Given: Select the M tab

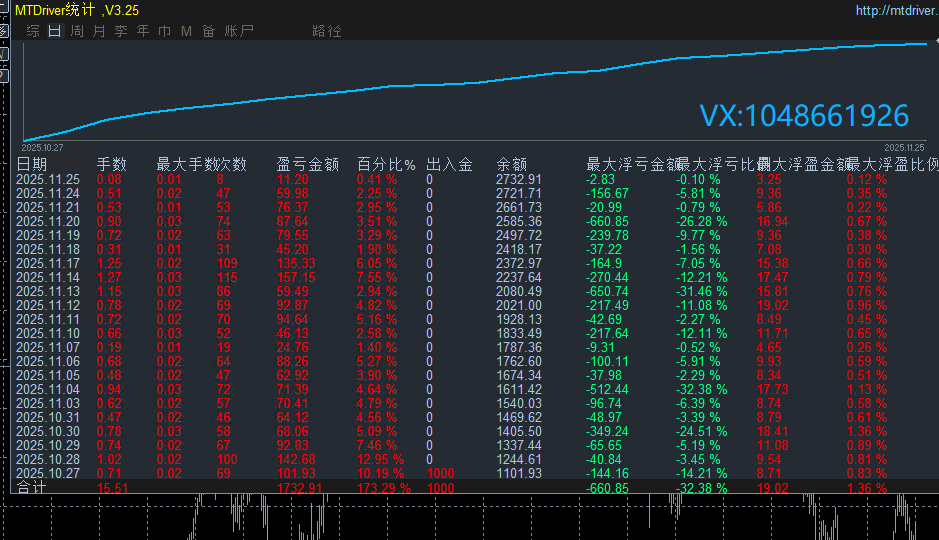Looking at the screenshot, I should point(186,31).
